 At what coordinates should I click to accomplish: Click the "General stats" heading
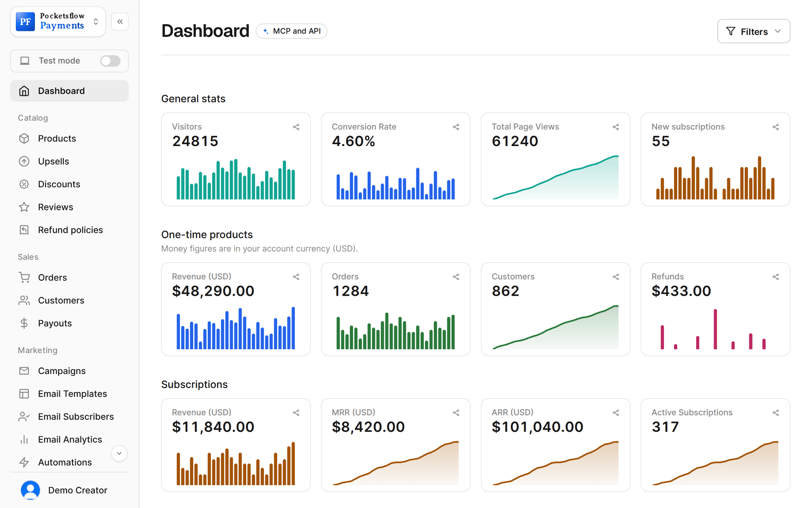pyautogui.click(x=193, y=99)
